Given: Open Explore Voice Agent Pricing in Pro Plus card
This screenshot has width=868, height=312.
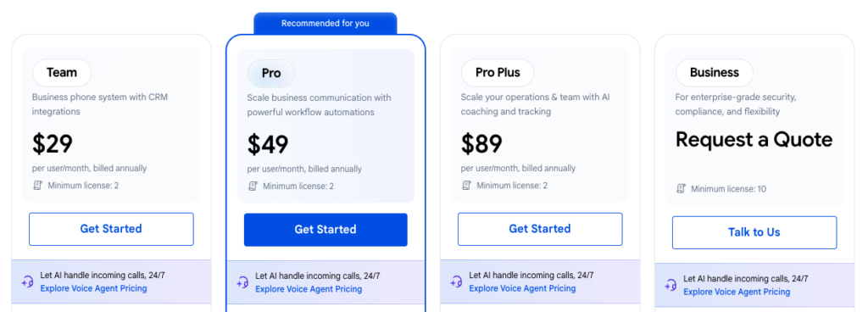Looking at the screenshot, I should pyautogui.click(x=522, y=288).
